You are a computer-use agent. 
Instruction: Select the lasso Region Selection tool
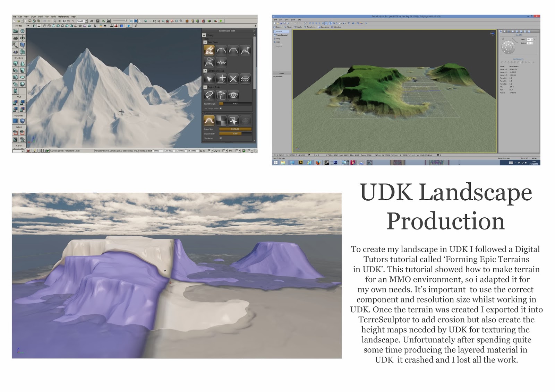(209, 95)
